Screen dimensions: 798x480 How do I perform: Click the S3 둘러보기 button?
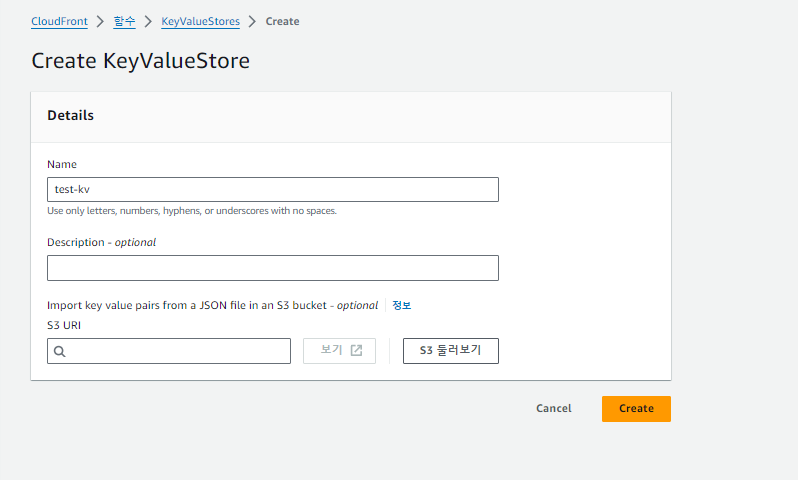[x=450, y=351]
